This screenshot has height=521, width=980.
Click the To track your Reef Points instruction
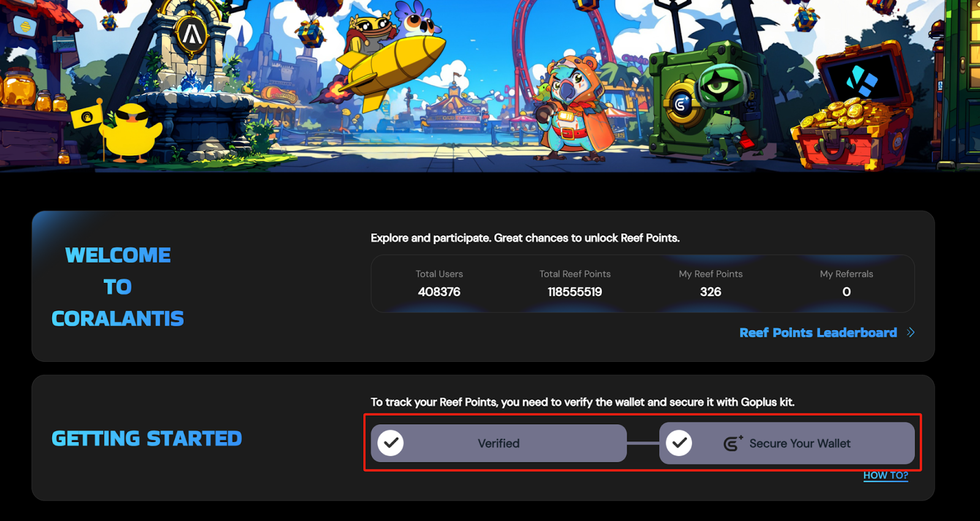[582, 402]
